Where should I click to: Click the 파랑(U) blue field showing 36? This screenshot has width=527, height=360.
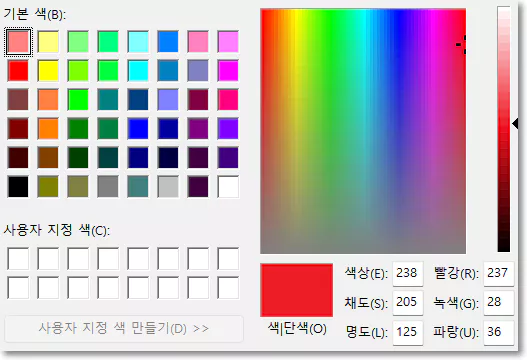499,332
